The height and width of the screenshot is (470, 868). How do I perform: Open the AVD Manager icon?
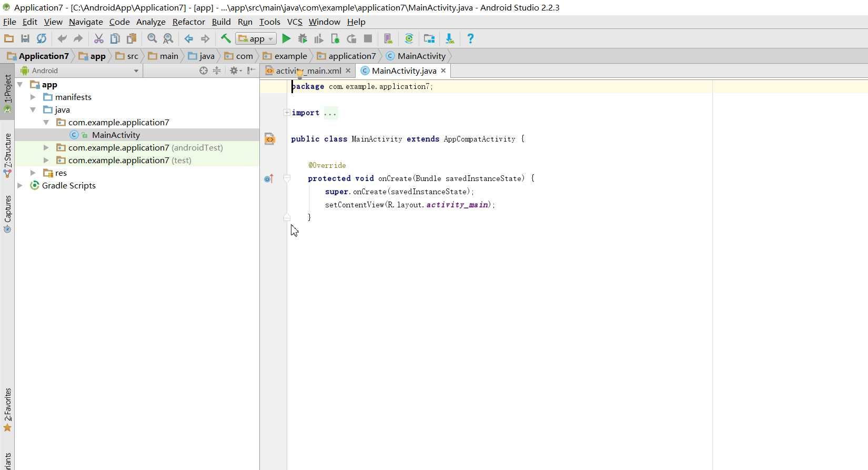point(388,38)
